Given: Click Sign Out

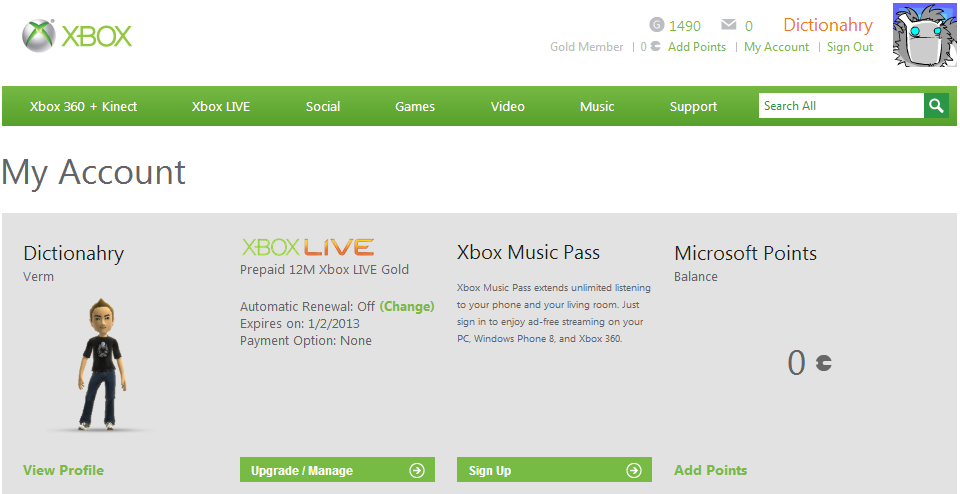Looking at the screenshot, I should pos(850,47).
